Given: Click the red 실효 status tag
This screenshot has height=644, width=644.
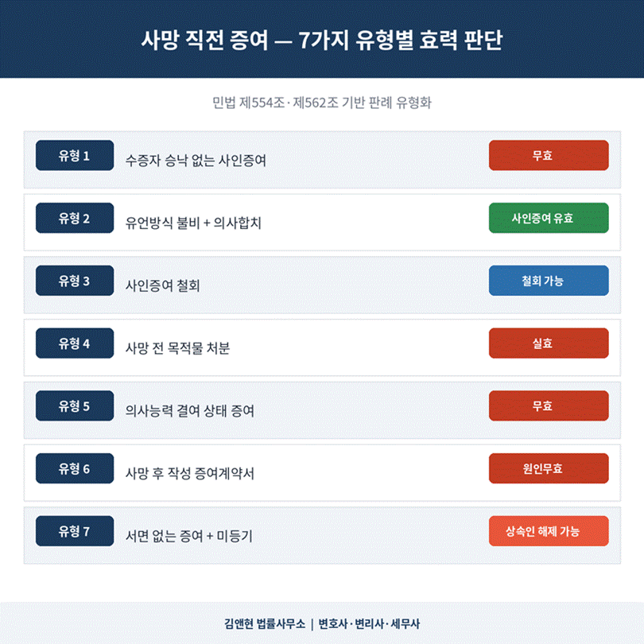Looking at the screenshot, I should point(549,343).
